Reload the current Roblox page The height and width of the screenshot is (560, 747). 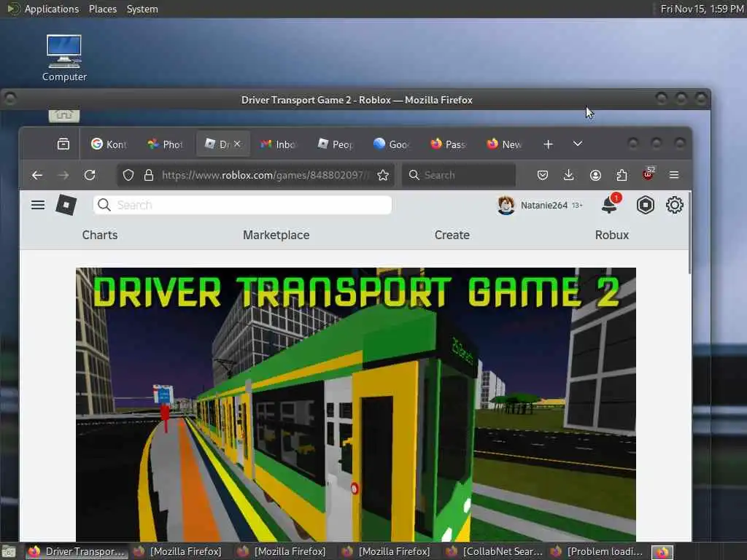click(90, 175)
